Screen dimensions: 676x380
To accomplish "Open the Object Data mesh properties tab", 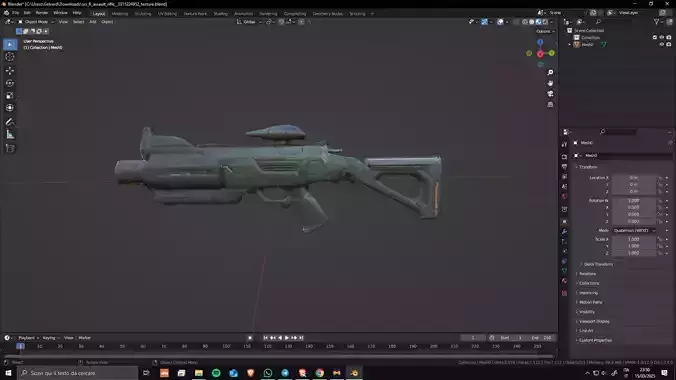I will (564, 270).
